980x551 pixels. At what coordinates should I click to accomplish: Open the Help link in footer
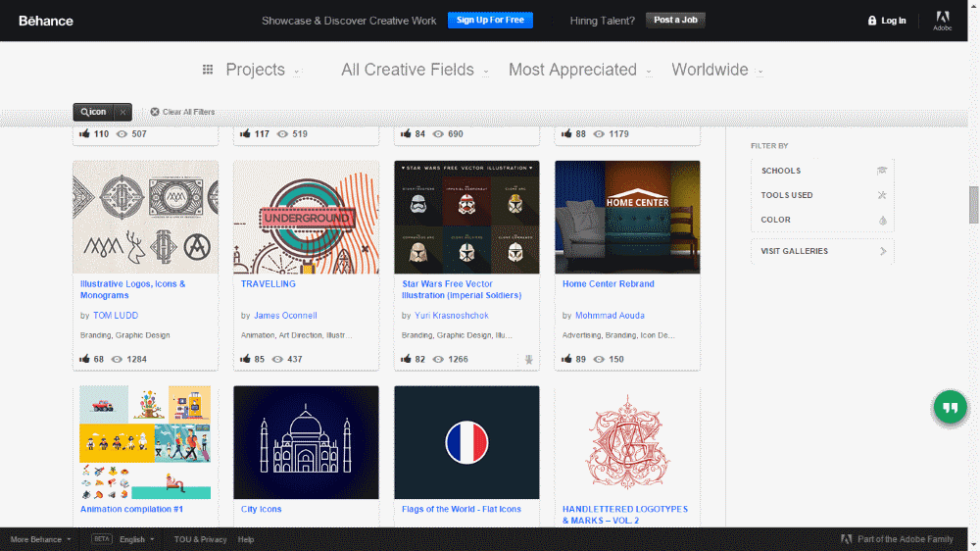tap(246, 539)
